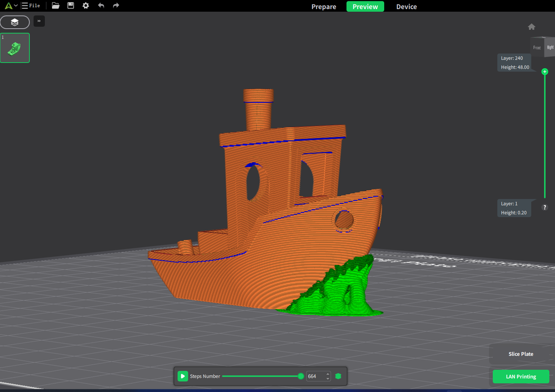Click the green layers icon by steps
Viewport: 555px width, 392px height.
coord(338,376)
